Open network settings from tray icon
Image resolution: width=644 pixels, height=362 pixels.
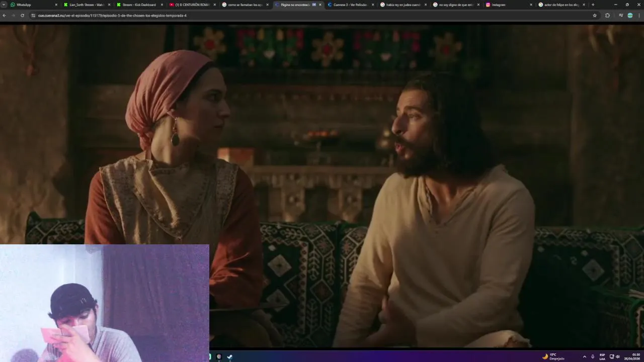coord(612,356)
